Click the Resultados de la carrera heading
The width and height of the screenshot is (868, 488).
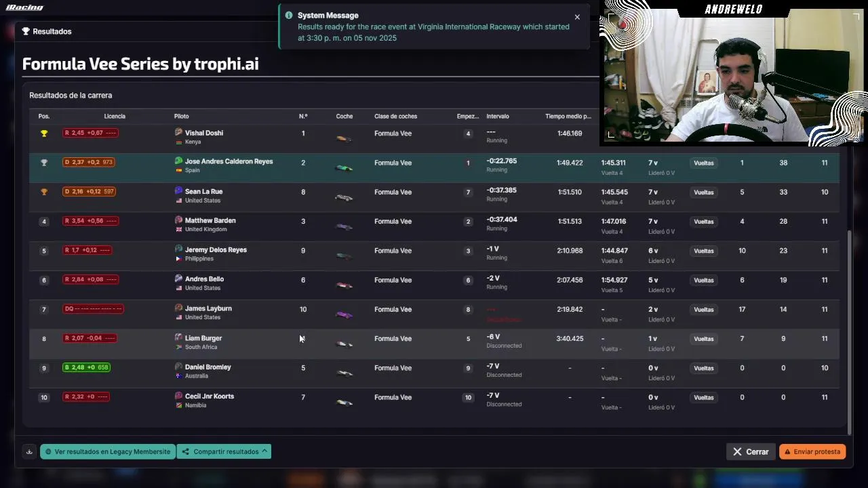[x=71, y=96]
